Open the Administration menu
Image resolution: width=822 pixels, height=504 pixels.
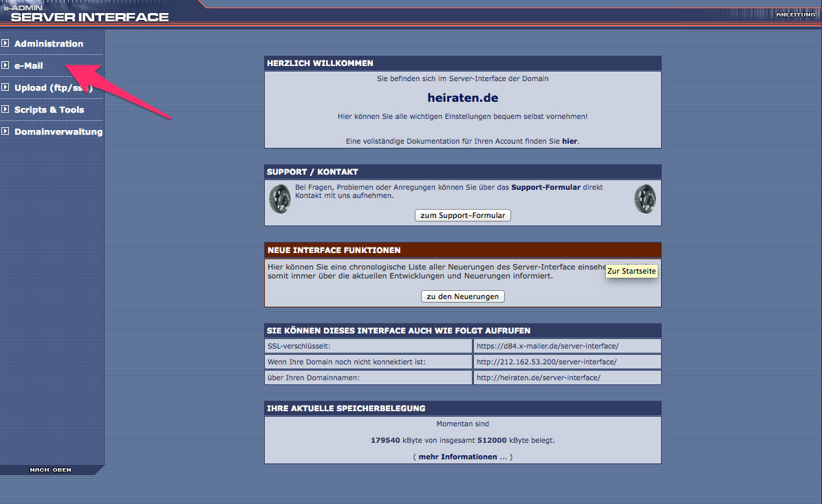click(49, 43)
